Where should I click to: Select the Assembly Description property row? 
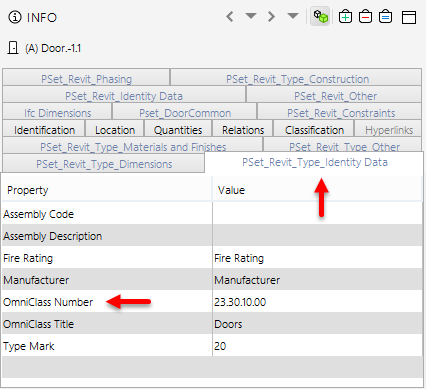click(212, 236)
